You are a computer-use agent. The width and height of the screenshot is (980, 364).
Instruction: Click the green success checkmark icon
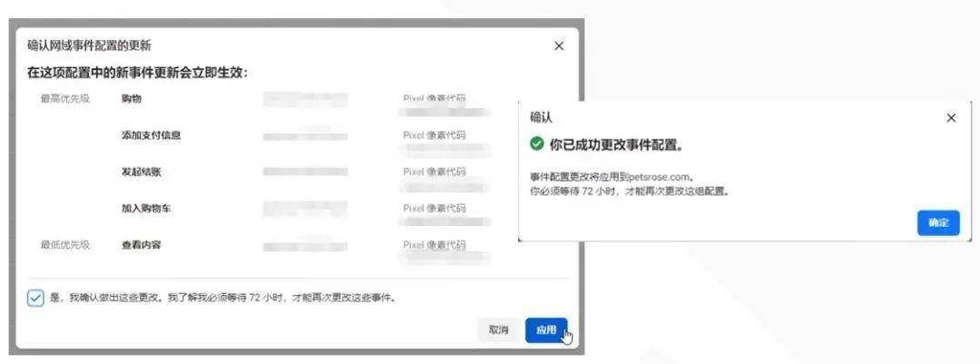coord(536,144)
